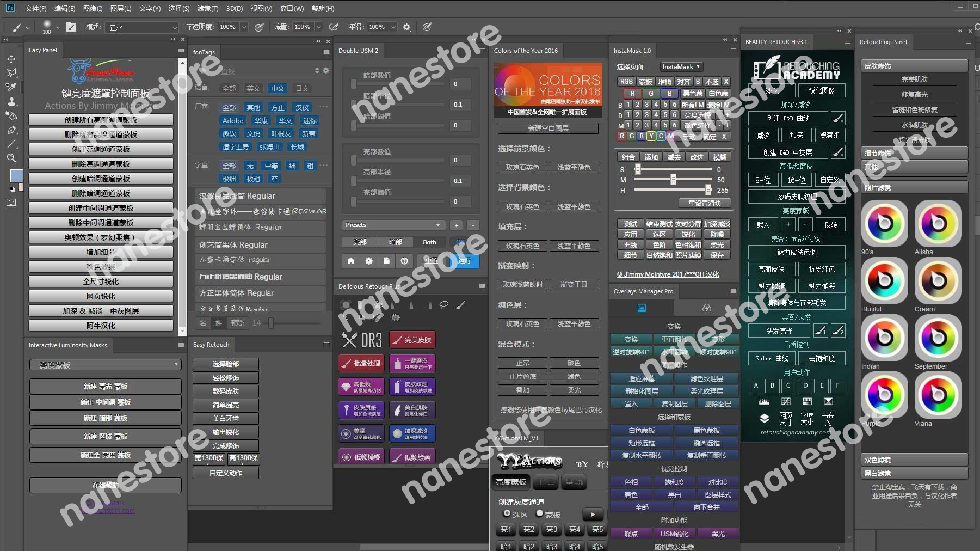Click the Alisha color wheel filter icon
This screenshot has height=551, width=980.
pos(938,223)
